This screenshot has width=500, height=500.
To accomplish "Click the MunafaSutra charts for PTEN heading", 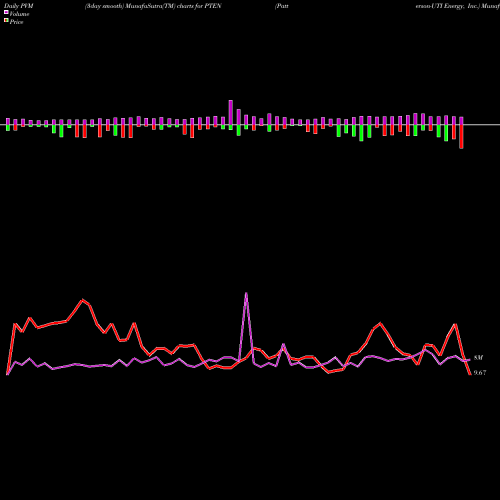I will (153, 6).
